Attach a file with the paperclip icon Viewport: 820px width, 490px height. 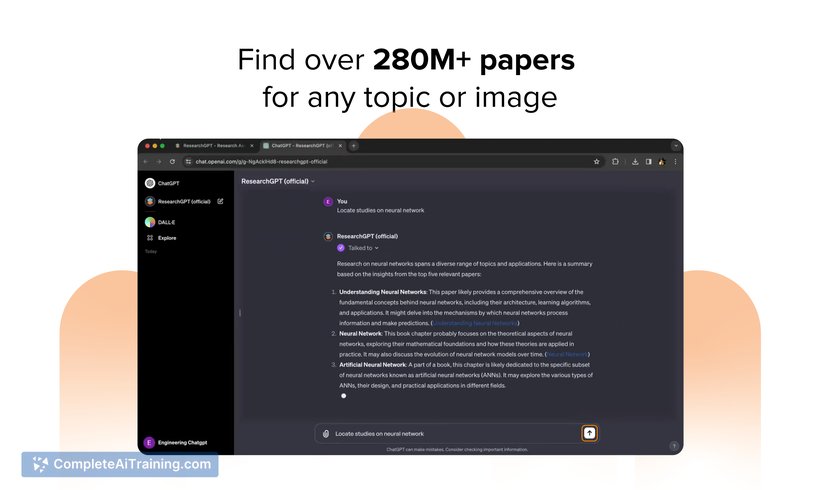click(326, 434)
